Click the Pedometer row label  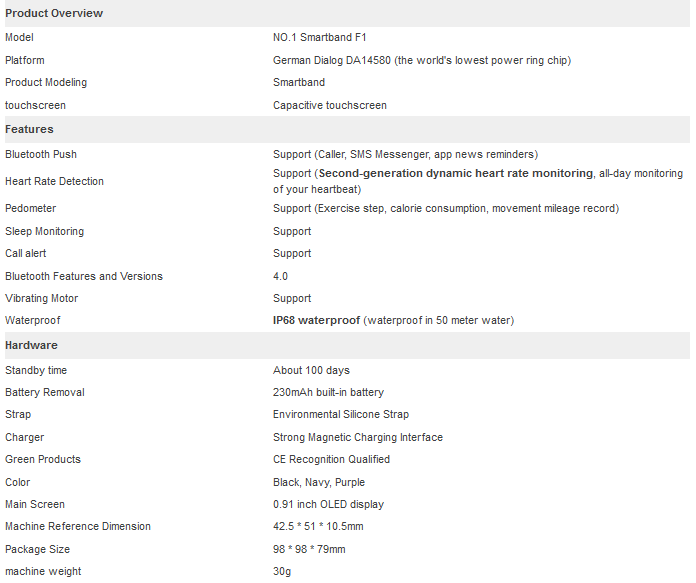[x=31, y=208]
